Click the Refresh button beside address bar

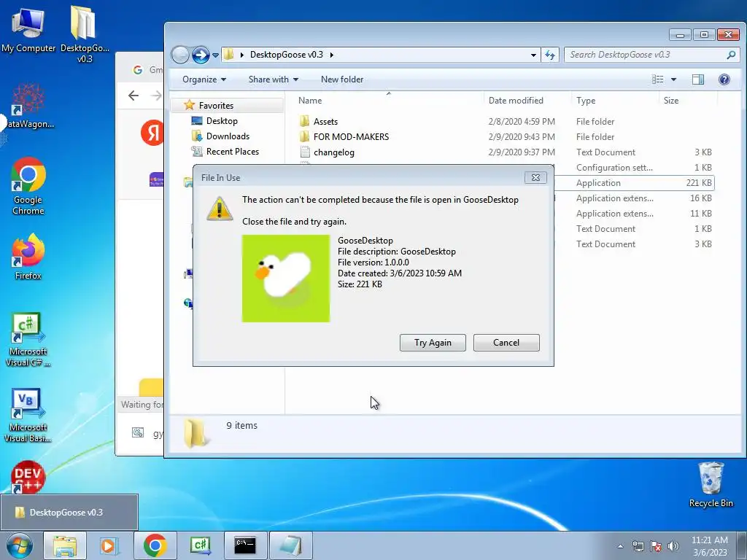(x=550, y=55)
